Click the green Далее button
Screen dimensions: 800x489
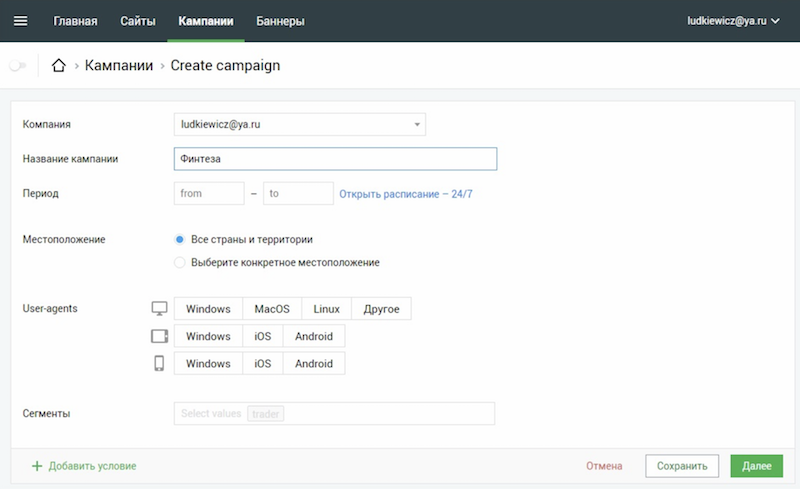tap(757, 466)
